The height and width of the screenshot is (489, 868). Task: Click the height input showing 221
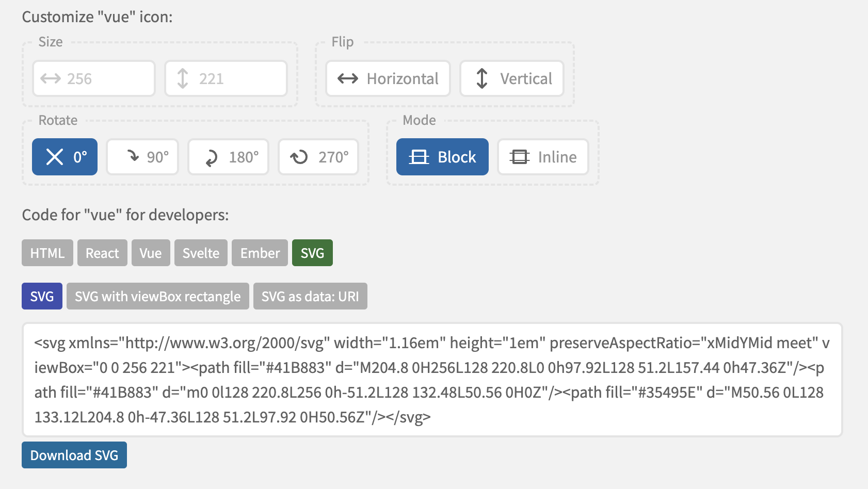(x=227, y=78)
